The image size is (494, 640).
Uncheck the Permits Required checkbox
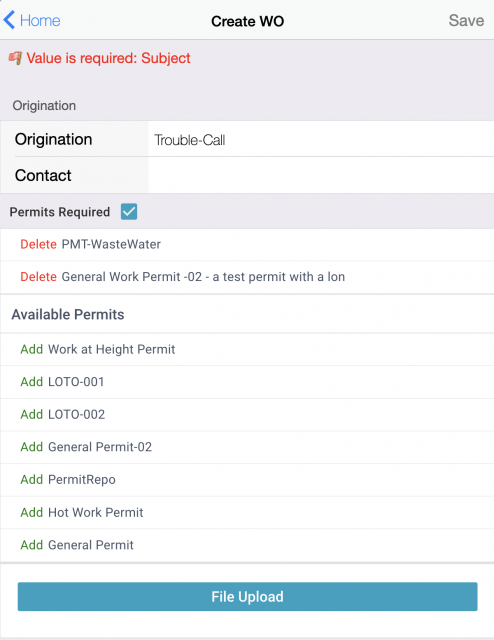129,212
